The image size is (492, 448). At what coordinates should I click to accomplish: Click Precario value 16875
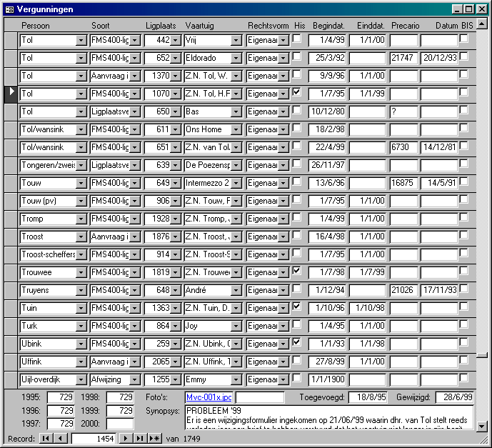pos(404,184)
